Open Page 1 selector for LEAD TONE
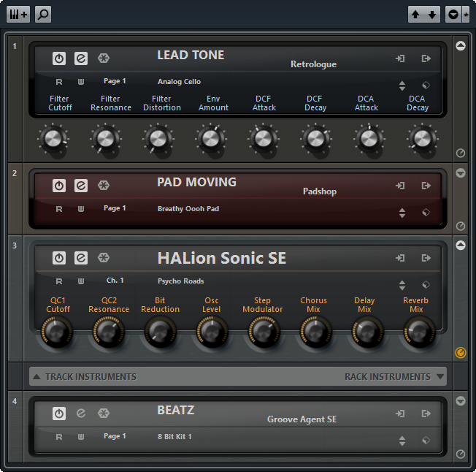The height and width of the screenshot is (472, 476). point(115,81)
